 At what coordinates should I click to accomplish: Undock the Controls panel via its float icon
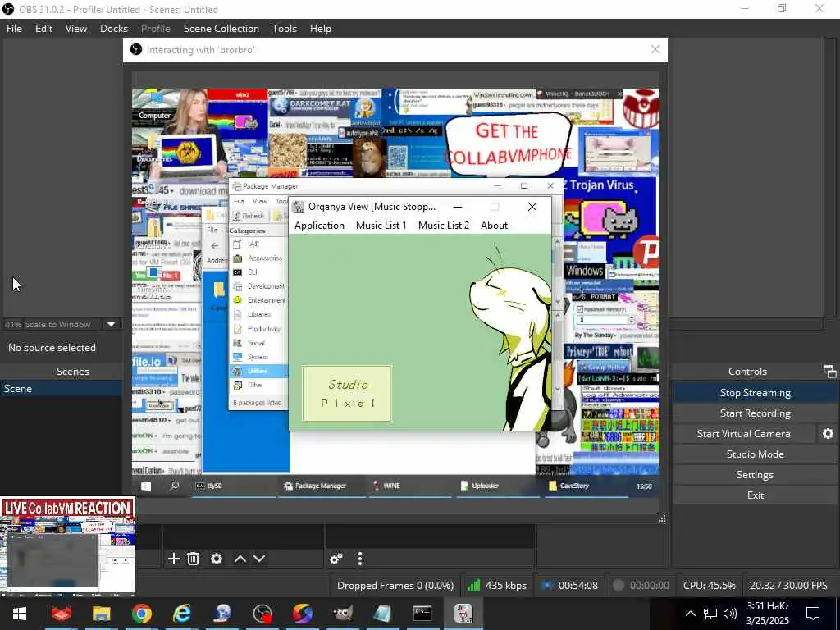coord(830,372)
